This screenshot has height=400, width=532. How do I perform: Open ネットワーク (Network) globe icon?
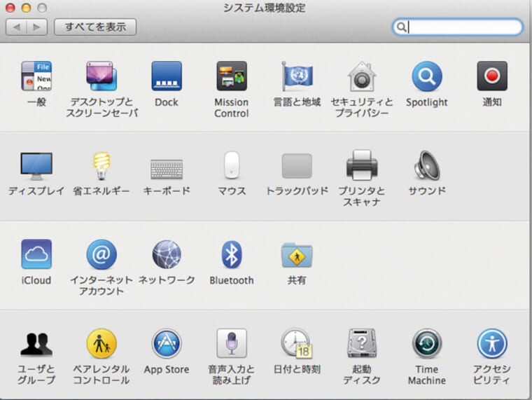pos(167,254)
